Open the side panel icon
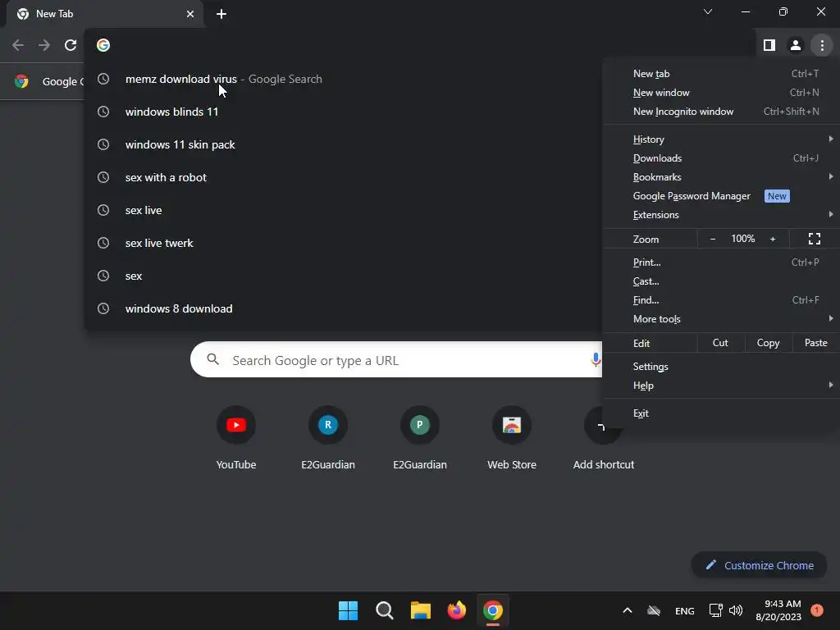Screen dimensions: 840x630 (769, 45)
